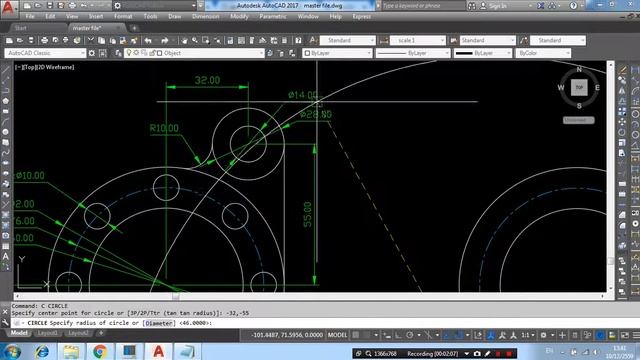Select the Polygon tool in Draw toolbar
640x360 pixels.
pos(6,101)
